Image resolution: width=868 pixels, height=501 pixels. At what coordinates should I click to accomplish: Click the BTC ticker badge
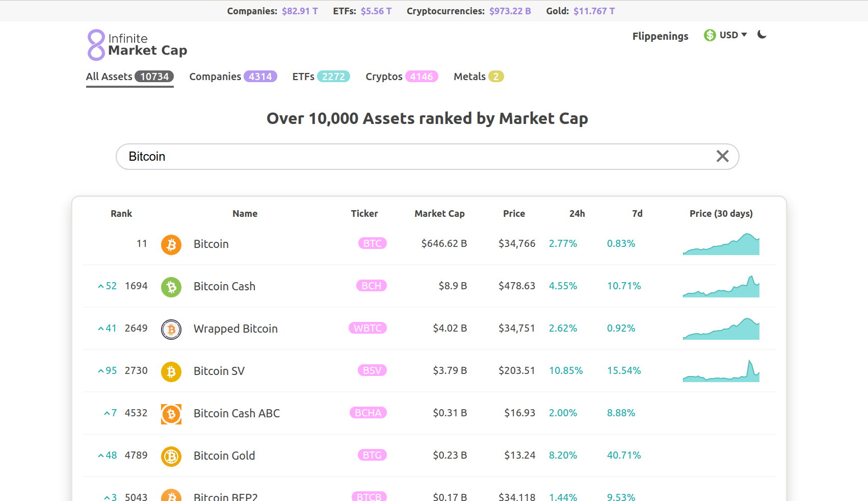point(372,243)
